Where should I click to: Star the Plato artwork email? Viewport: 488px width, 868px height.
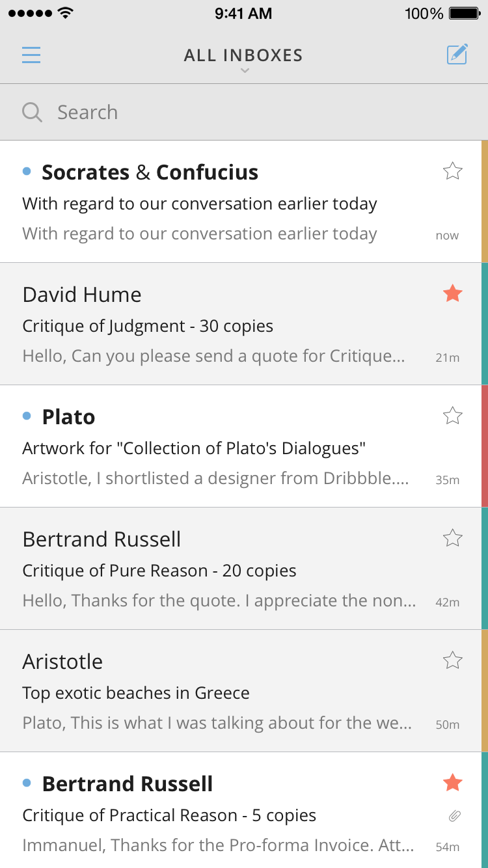pos(452,415)
